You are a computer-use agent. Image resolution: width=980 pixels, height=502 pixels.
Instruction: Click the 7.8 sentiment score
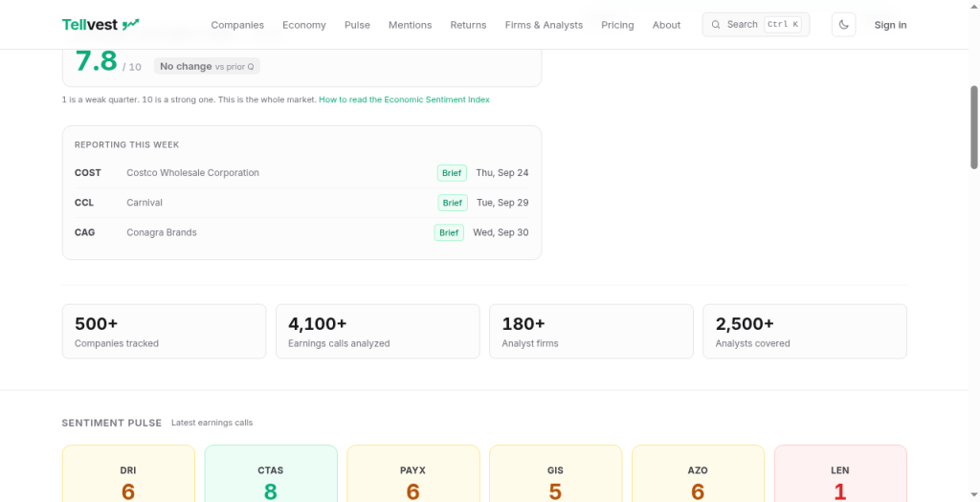tap(97, 61)
